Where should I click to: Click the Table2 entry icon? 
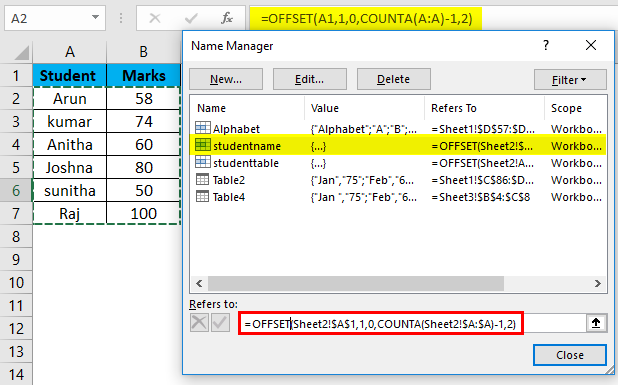tap(202, 179)
